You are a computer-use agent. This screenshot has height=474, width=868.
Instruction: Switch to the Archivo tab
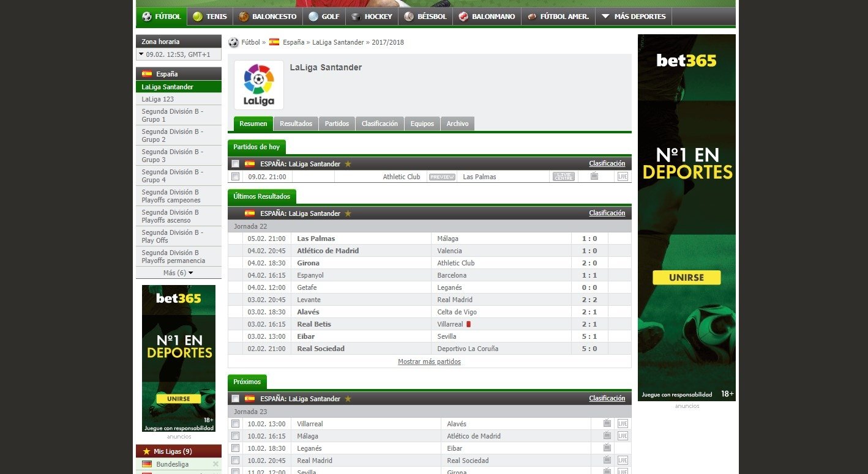click(457, 124)
